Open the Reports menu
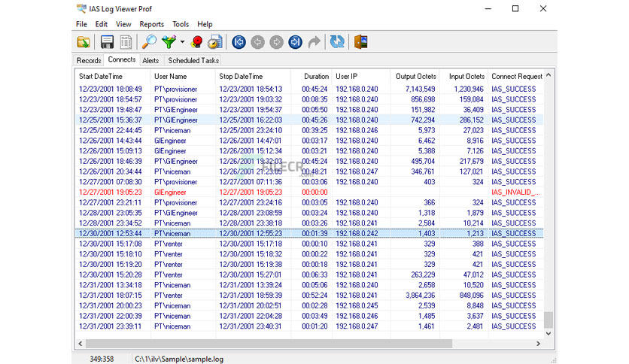The width and height of the screenshot is (629, 364). 152,24
